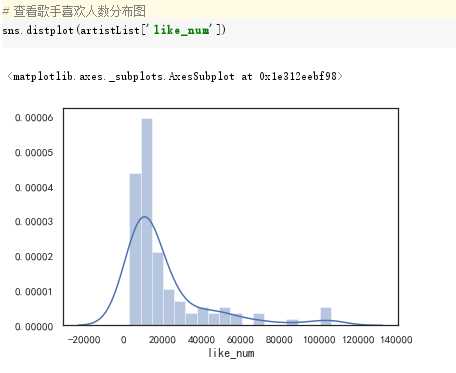Viewport: 456px width, 373px height.
Task: Click the comment line 查看歌手喜欢人数分布图
Action: tap(74, 11)
